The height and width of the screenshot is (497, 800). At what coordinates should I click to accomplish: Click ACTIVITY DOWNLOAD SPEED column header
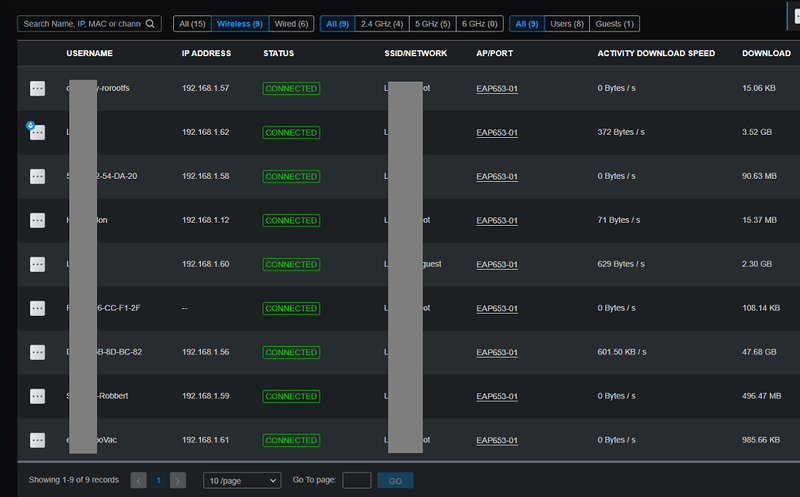[656, 53]
